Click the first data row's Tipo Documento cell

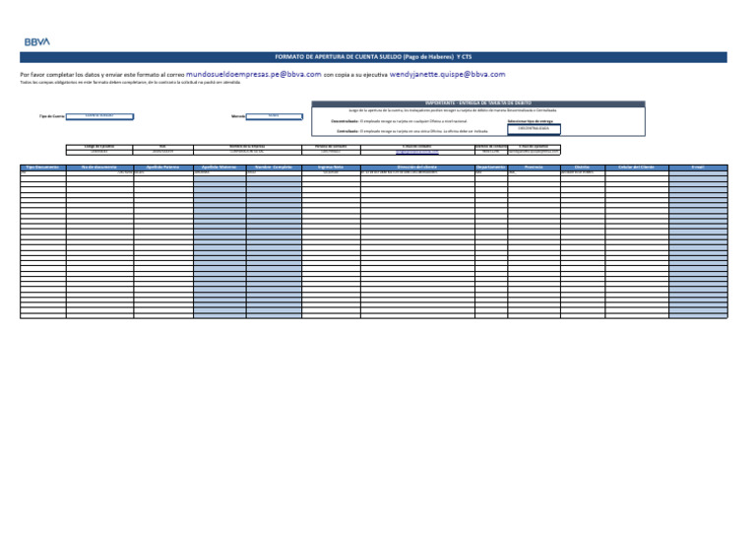(x=43, y=172)
